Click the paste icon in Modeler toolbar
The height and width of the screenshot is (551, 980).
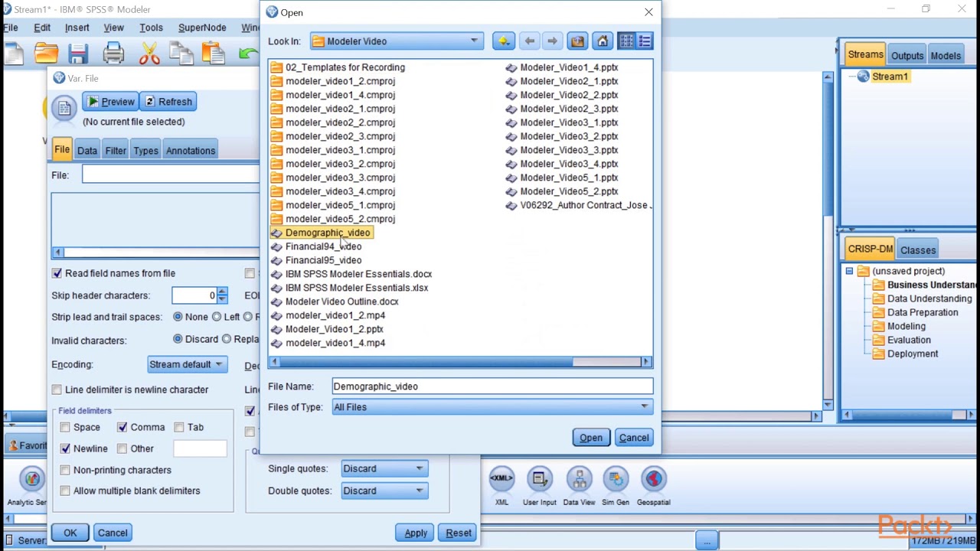[213, 53]
